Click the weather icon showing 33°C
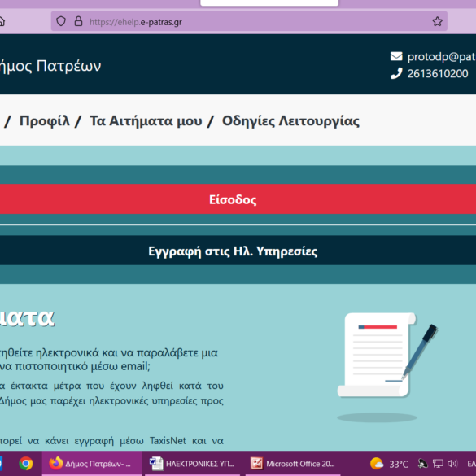476x476 pixels. (377, 464)
